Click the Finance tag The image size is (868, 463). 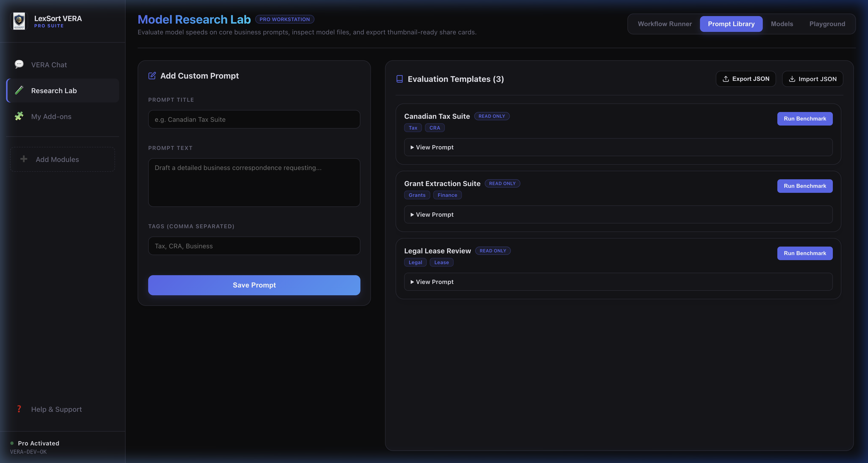click(x=447, y=195)
